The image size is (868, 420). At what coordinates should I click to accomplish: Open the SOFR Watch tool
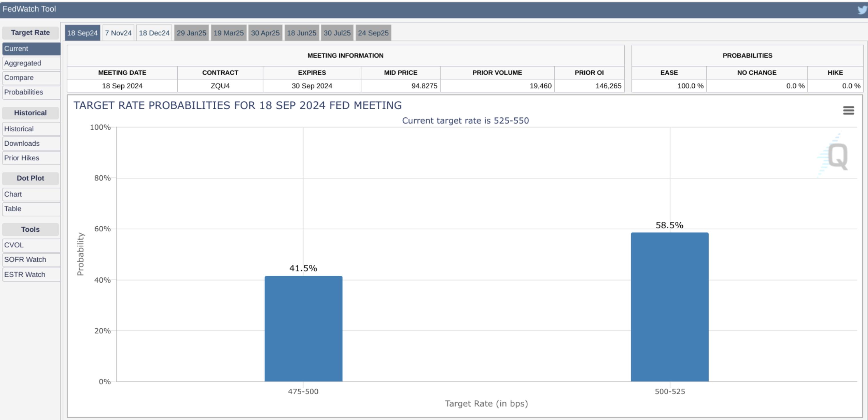pyautogui.click(x=31, y=259)
